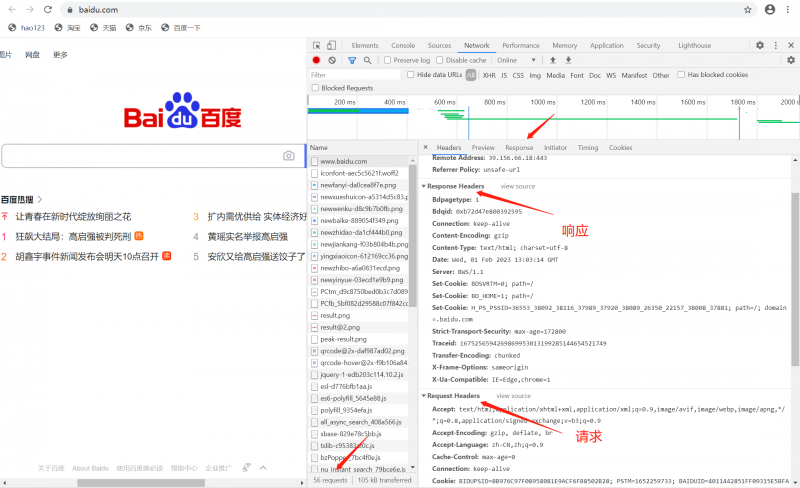Check Has blocked cookies
800x488 pixels.
click(x=681, y=75)
